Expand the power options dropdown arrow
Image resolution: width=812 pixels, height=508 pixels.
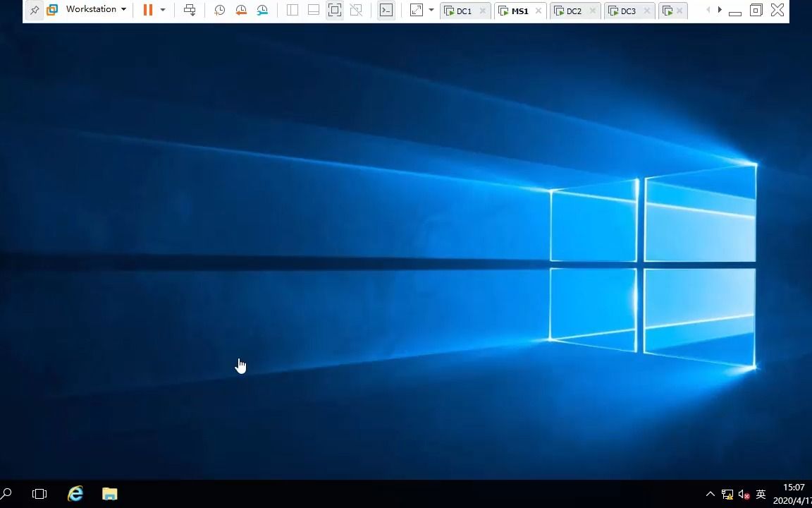(163, 10)
